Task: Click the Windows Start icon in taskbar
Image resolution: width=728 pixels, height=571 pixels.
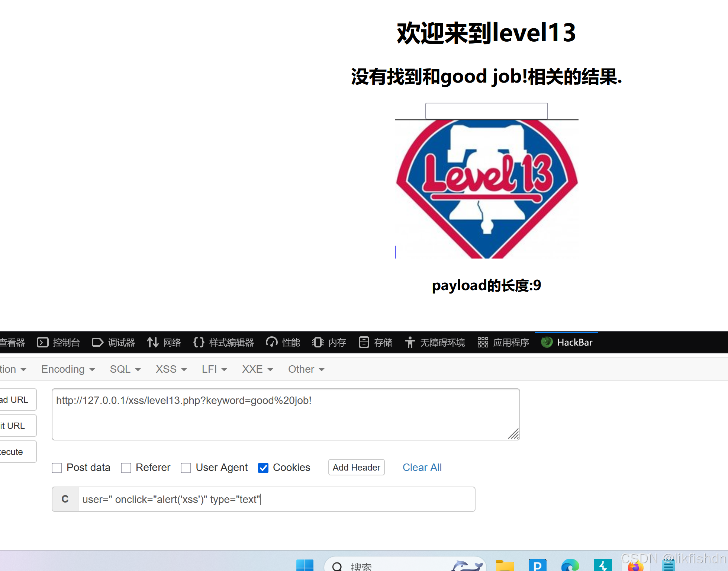Action: 305,566
